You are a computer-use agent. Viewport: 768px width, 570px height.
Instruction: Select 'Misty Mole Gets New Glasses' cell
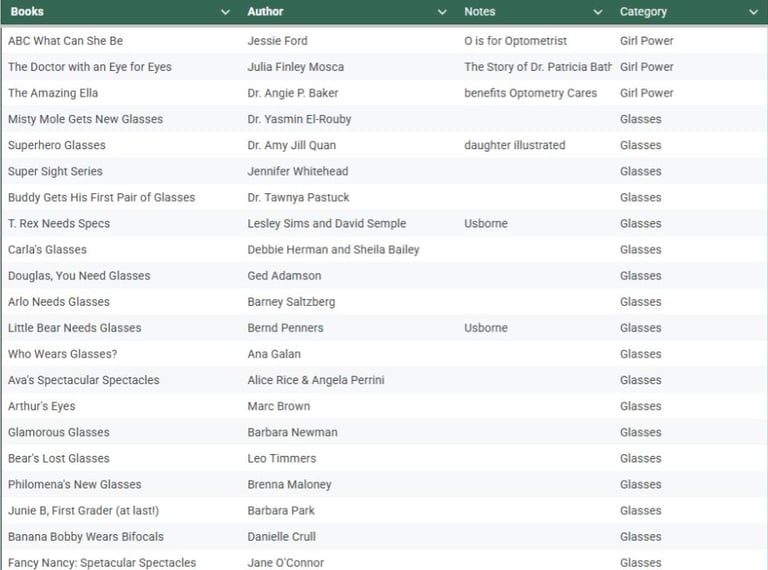point(85,119)
